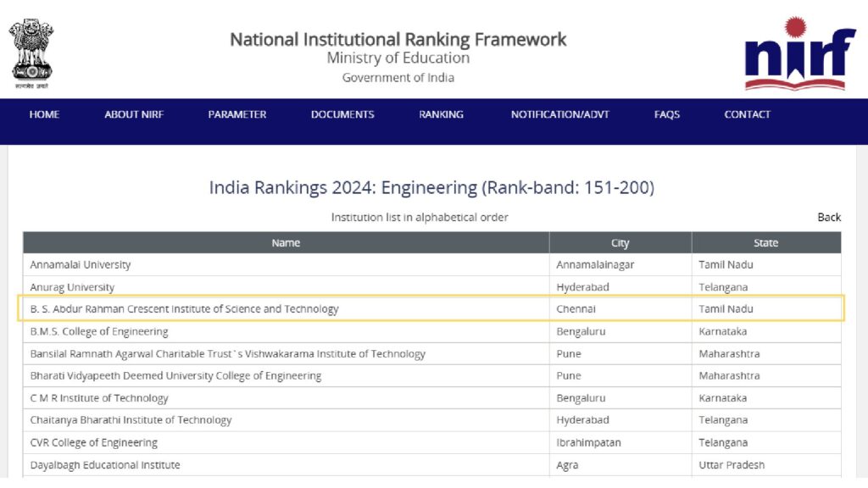Click the State column header
Screen dimensions: 868x488
click(765, 243)
